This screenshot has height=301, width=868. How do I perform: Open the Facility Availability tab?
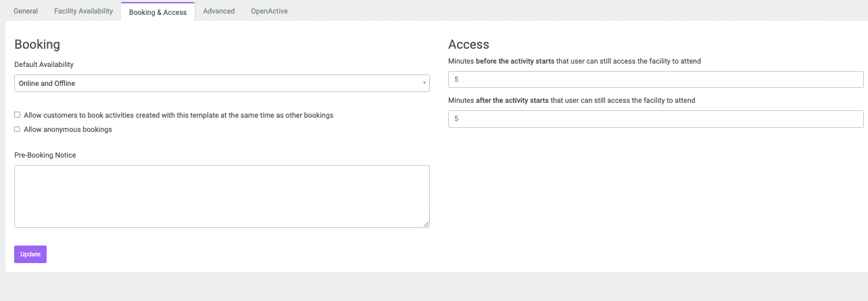83,11
